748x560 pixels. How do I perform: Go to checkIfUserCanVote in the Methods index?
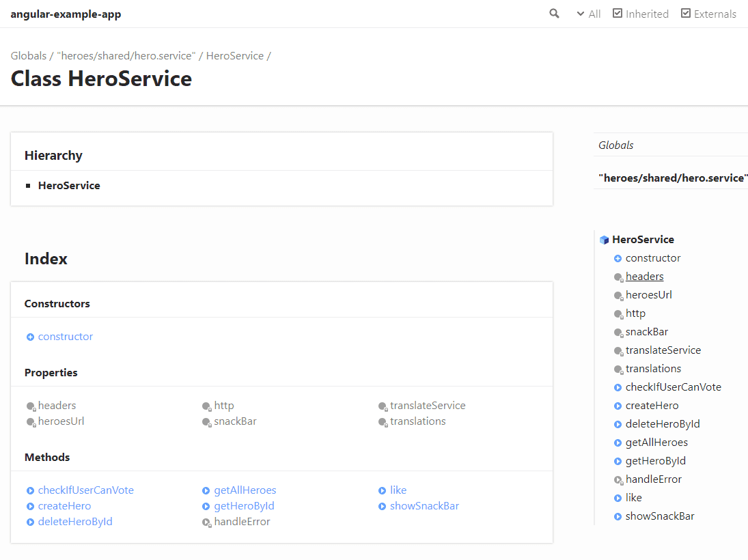[86, 490]
